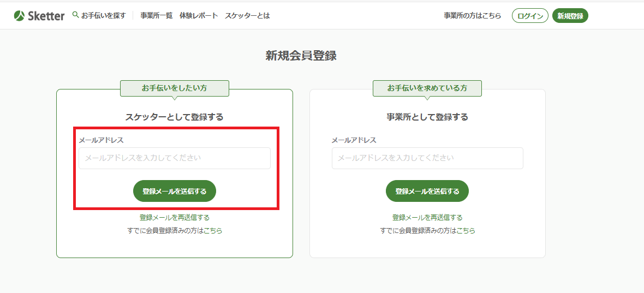Select the お手伝いを求めている方 tab label

pos(427,88)
